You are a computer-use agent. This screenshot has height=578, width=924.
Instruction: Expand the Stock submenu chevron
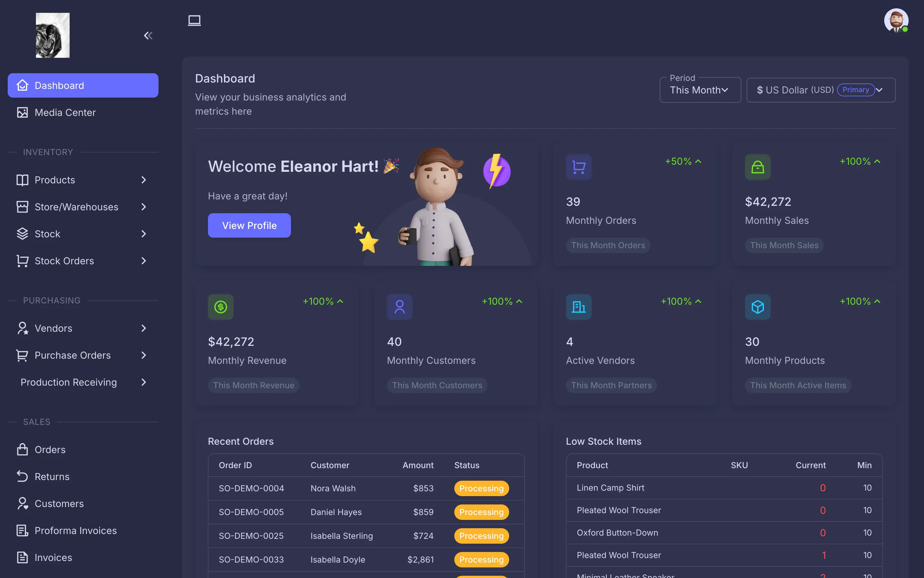[x=143, y=233]
